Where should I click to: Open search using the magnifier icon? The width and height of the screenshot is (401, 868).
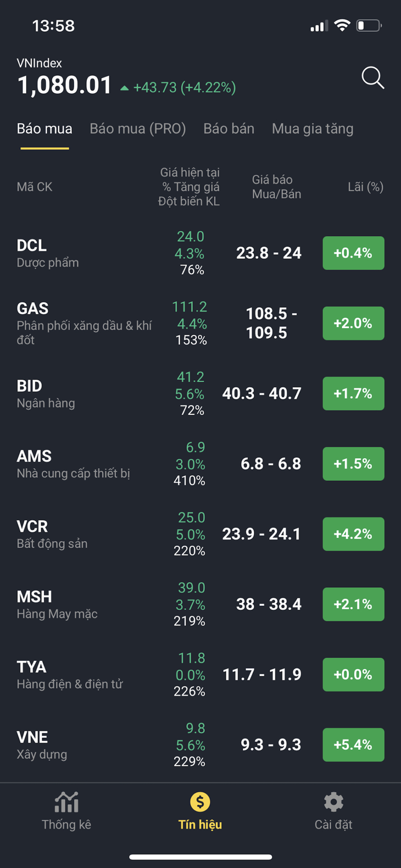click(373, 78)
